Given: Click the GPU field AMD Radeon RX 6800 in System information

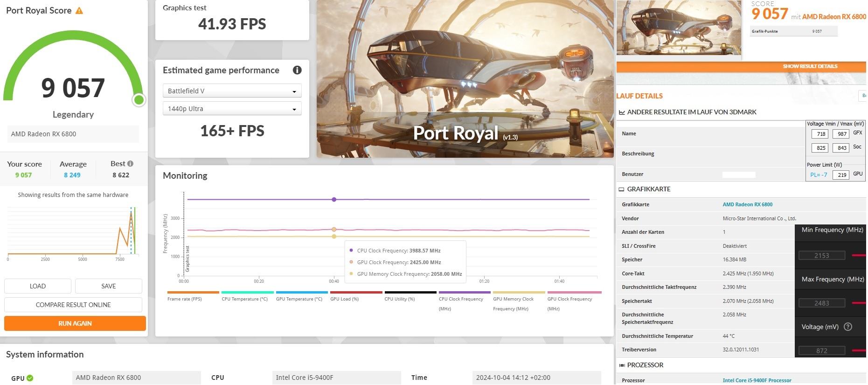Looking at the screenshot, I should (137, 378).
